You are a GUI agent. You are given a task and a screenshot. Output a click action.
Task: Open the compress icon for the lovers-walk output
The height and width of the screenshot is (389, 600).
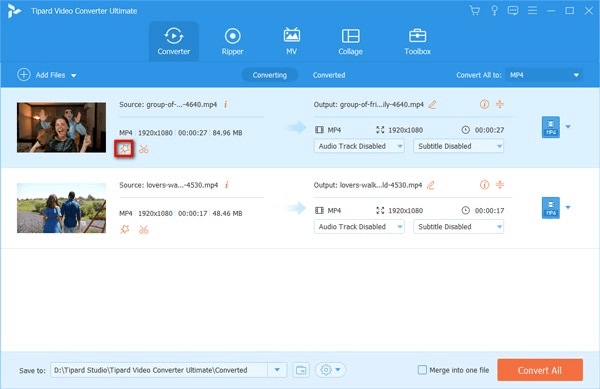(500, 185)
